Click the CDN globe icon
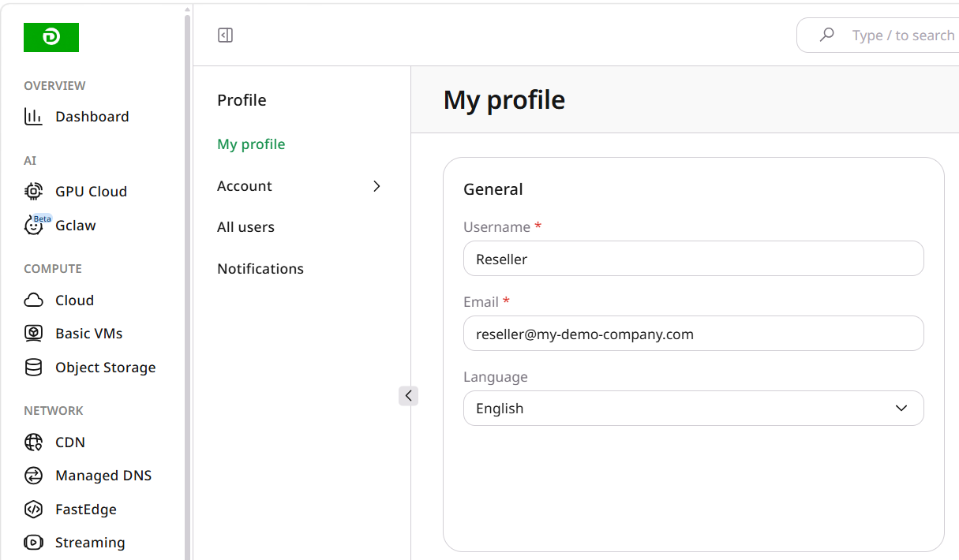959x560 pixels. 33,442
